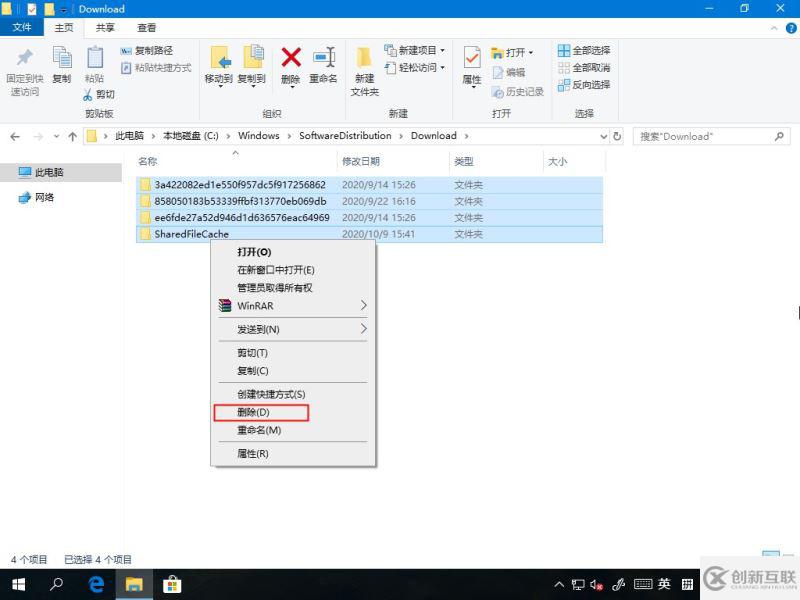Create a New folder from ribbon
Viewport: 800px width, 600px height.
(364, 71)
